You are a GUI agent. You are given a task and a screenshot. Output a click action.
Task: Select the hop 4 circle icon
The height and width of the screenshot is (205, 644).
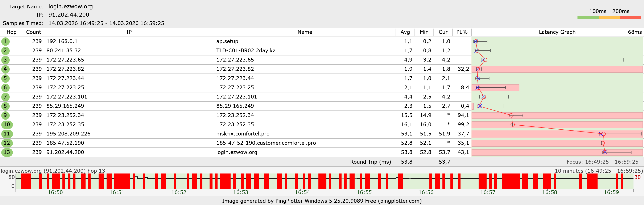[5, 69]
